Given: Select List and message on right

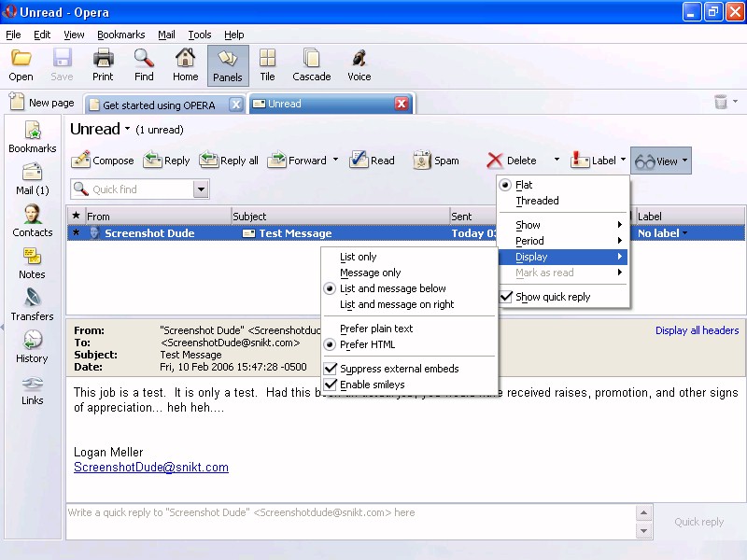Looking at the screenshot, I should (x=397, y=304).
